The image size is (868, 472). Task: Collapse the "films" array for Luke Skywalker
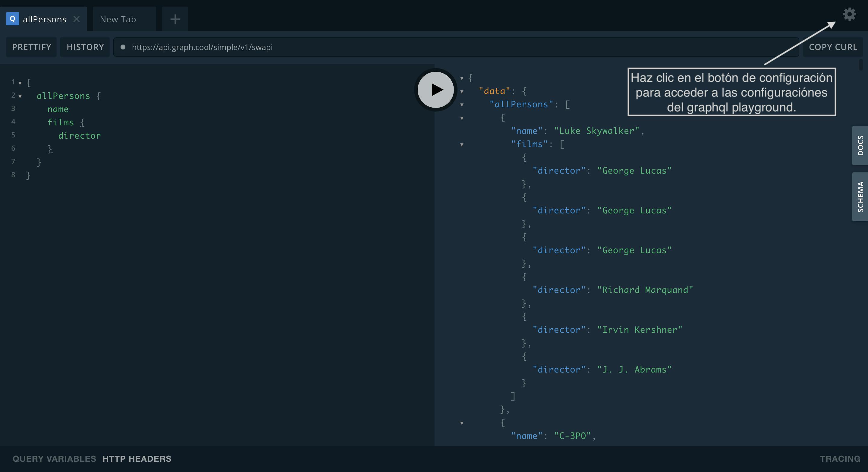[462, 145]
